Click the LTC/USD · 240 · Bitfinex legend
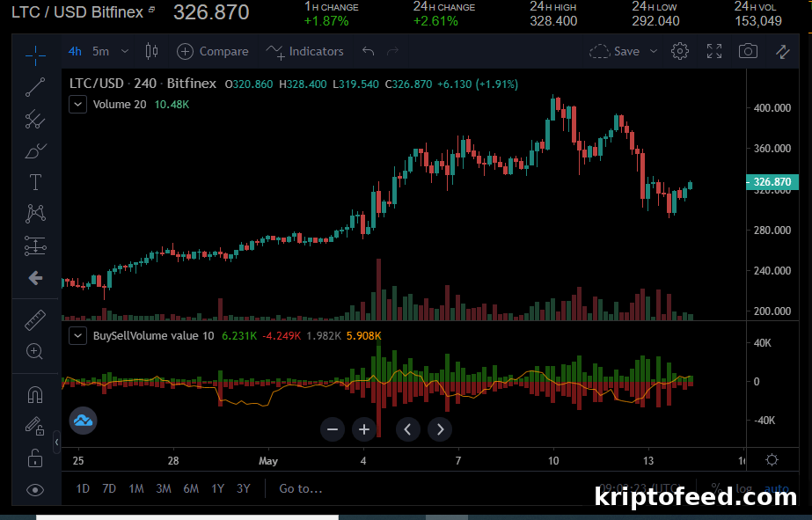This screenshot has width=812, height=520. [143, 84]
